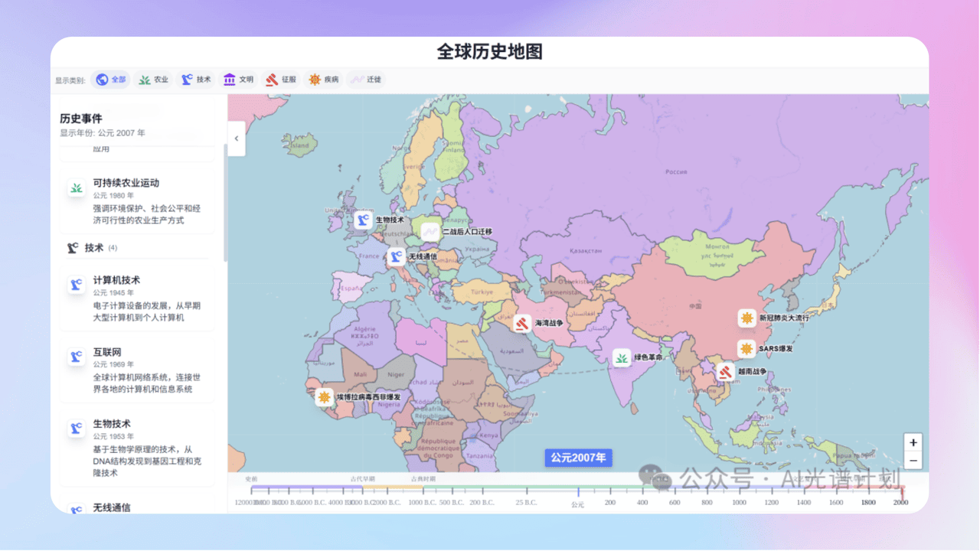Zoom out the map with minus button

click(x=913, y=460)
